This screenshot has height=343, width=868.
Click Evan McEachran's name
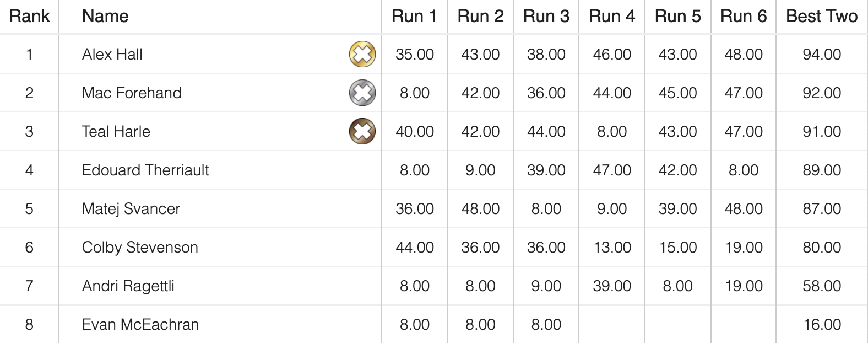[x=140, y=324]
